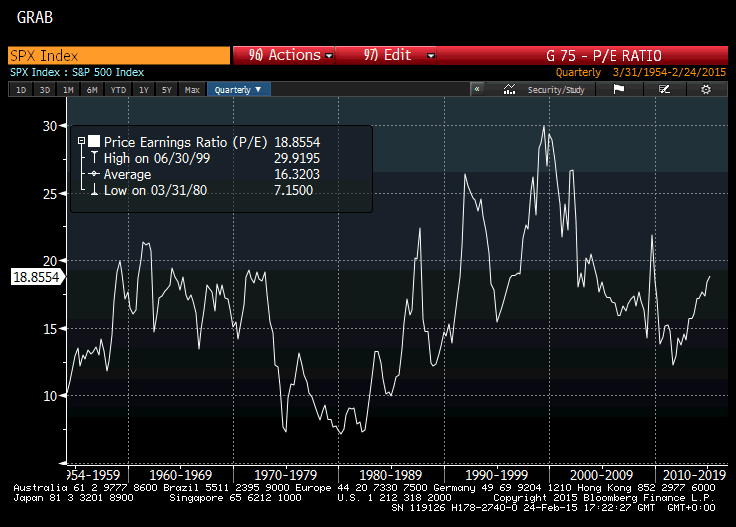
Task: Collapse toolbar with double-arrow icon
Action: pos(477,89)
